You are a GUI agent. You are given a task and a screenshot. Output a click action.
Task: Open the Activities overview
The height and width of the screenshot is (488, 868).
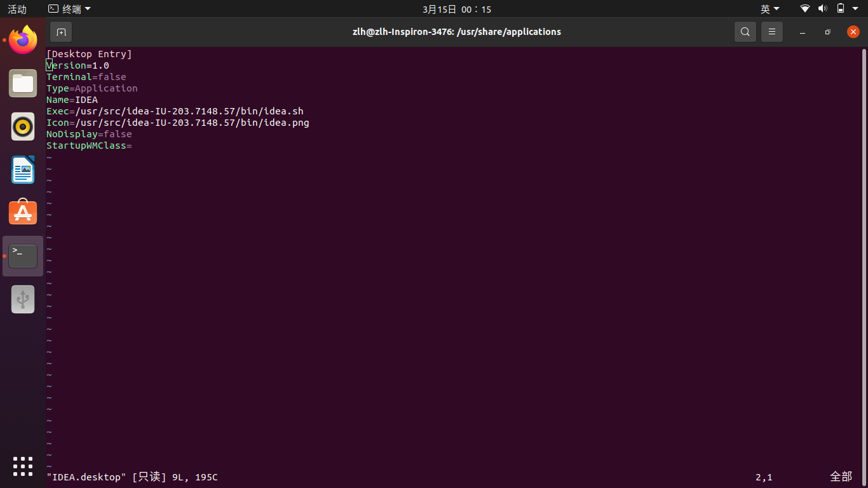pos(17,9)
